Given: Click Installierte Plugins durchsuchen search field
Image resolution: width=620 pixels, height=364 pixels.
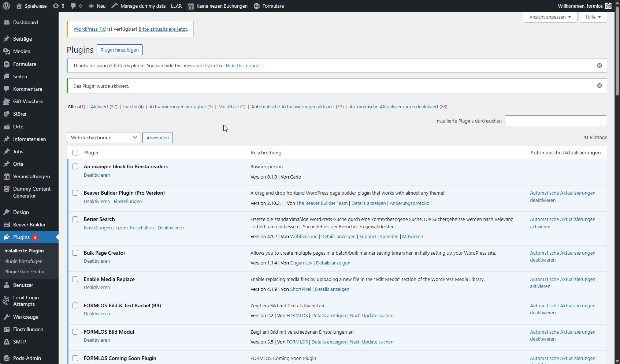Looking at the screenshot, I should tap(556, 121).
